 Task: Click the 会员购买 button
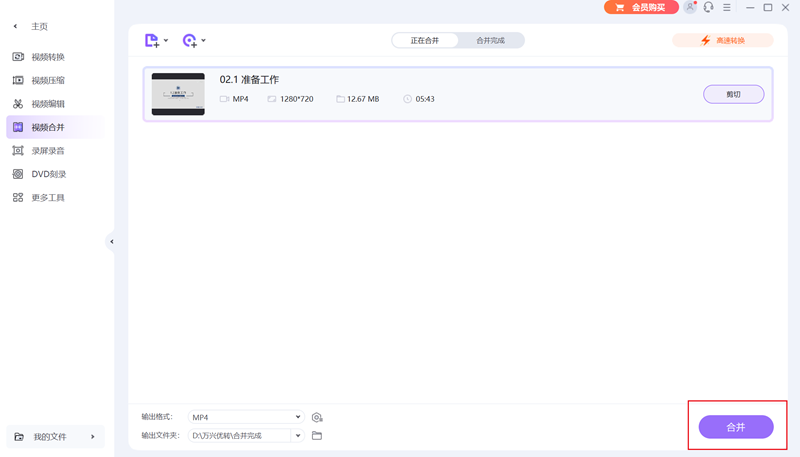coord(641,7)
